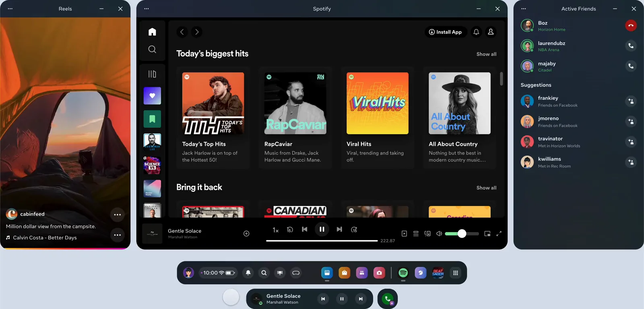The height and width of the screenshot is (309, 644).
Task: Open the Spotify miniplayer icon
Action: (x=487, y=233)
